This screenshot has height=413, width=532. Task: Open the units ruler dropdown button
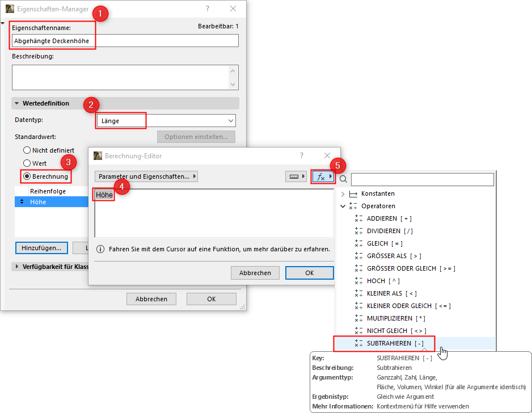[x=296, y=176]
